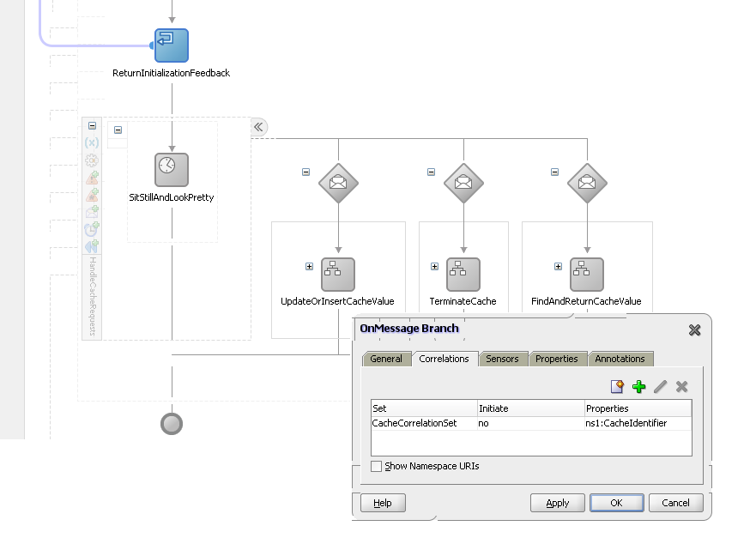
Task: Open the Sensors tab
Action: click(502, 359)
